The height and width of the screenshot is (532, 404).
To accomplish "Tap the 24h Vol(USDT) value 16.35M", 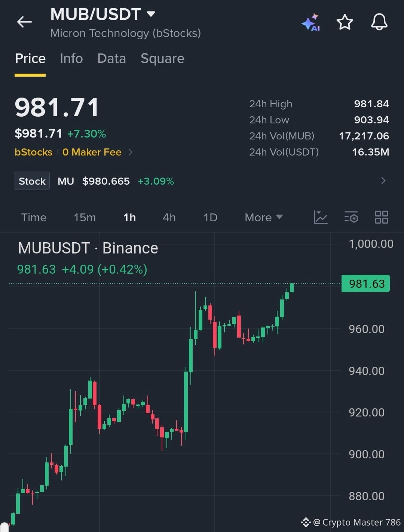I will (371, 152).
